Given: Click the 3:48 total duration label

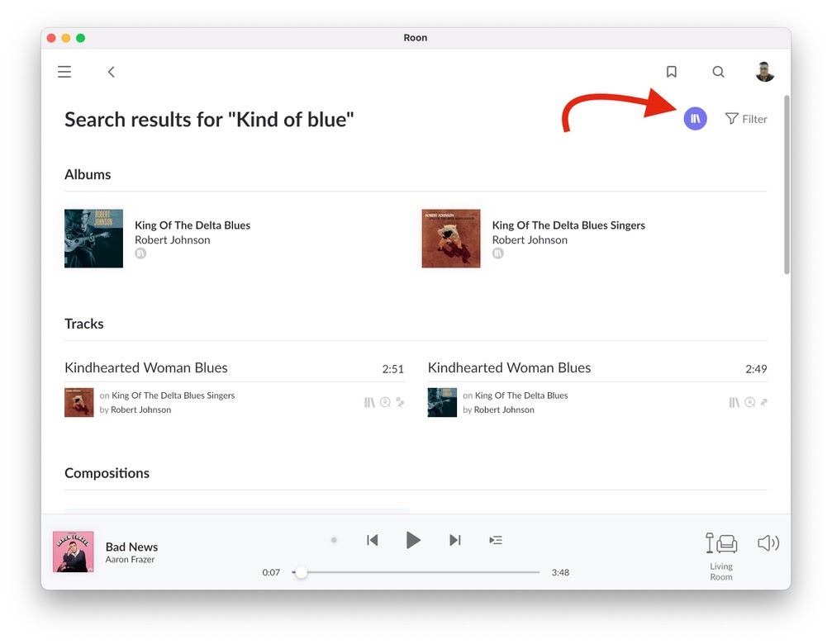Looking at the screenshot, I should 560,572.
